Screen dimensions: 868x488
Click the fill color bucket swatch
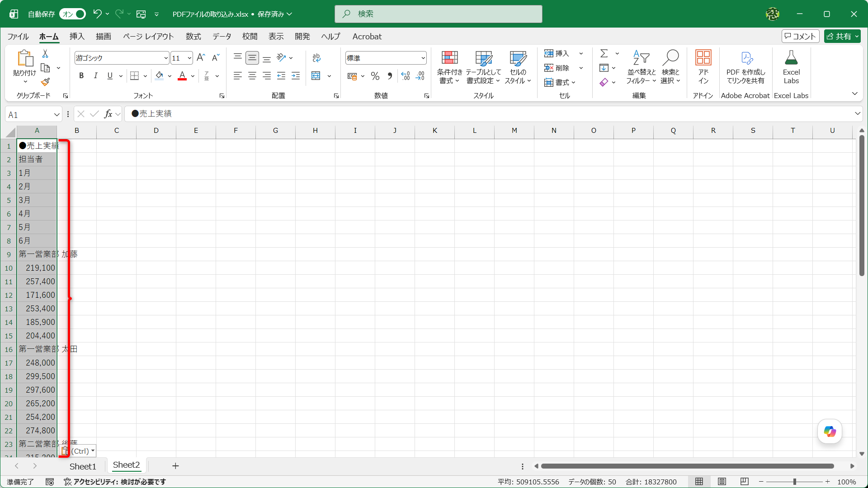click(159, 76)
